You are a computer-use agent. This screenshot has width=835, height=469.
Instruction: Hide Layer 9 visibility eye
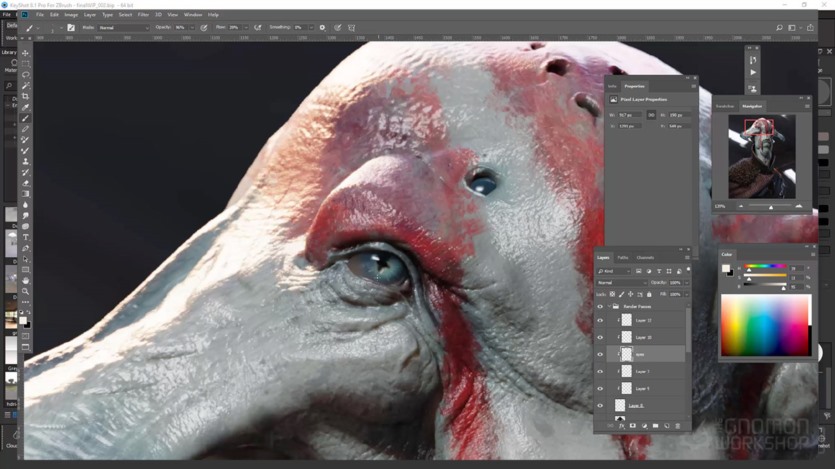point(600,389)
